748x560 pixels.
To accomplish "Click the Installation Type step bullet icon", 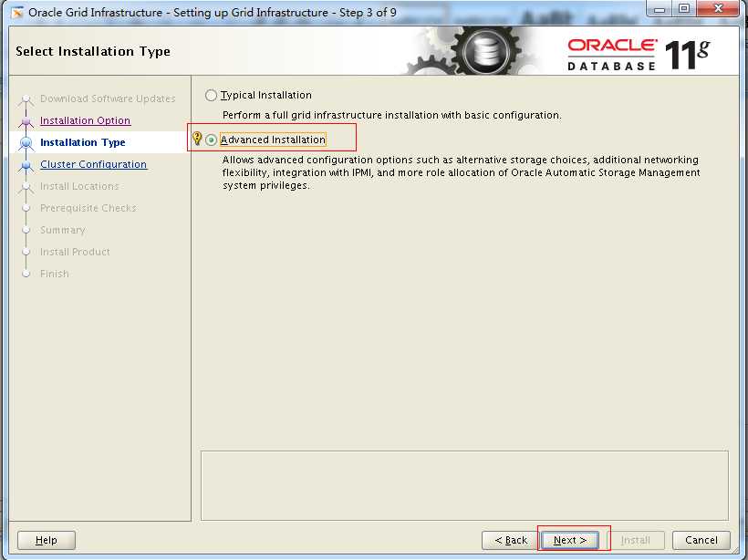I will [x=26, y=143].
